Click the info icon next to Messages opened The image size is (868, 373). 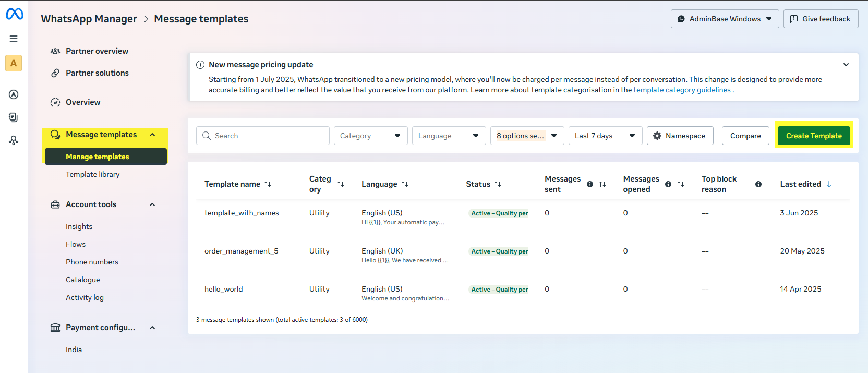pyautogui.click(x=668, y=184)
